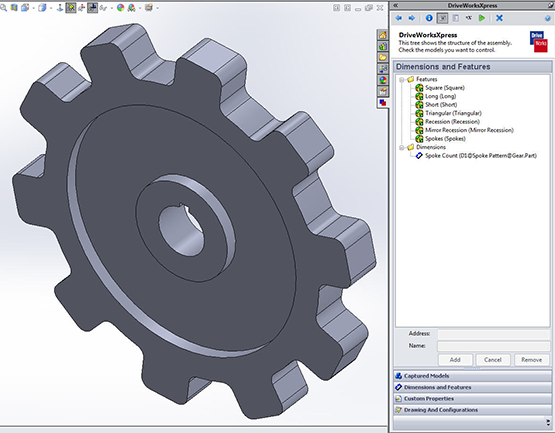Screen dimensions: 555x433
Task: Click the Dimensions folder label
Action: point(431,147)
